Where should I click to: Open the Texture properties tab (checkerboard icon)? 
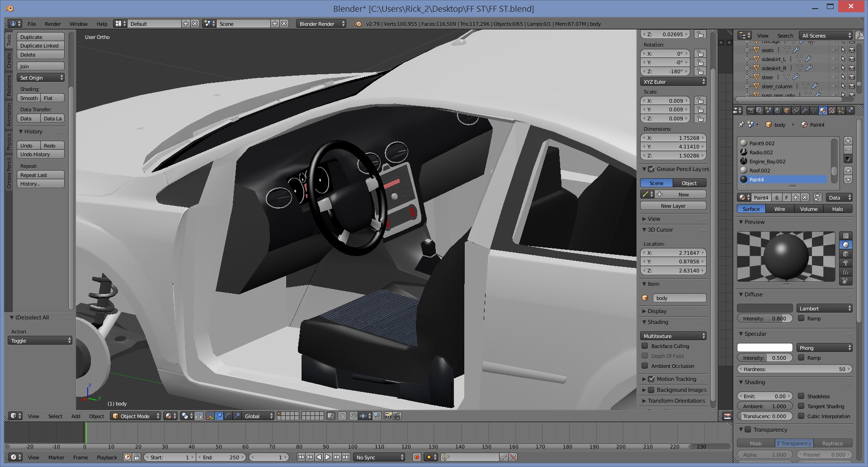(832, 110)
